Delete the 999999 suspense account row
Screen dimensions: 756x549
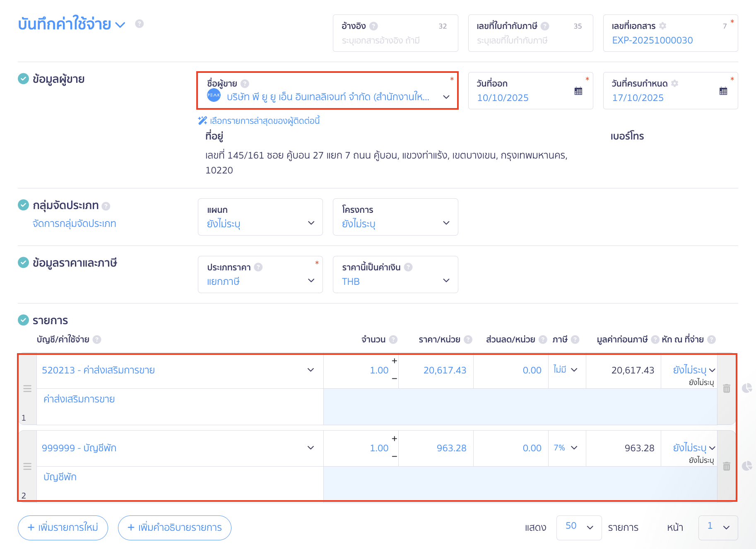click(726, 467)
